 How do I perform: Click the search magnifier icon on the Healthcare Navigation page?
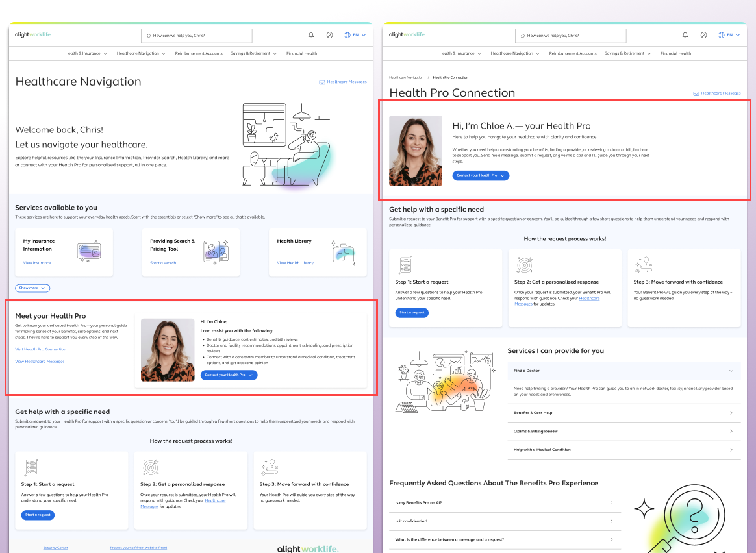click(x=149, y=36)
